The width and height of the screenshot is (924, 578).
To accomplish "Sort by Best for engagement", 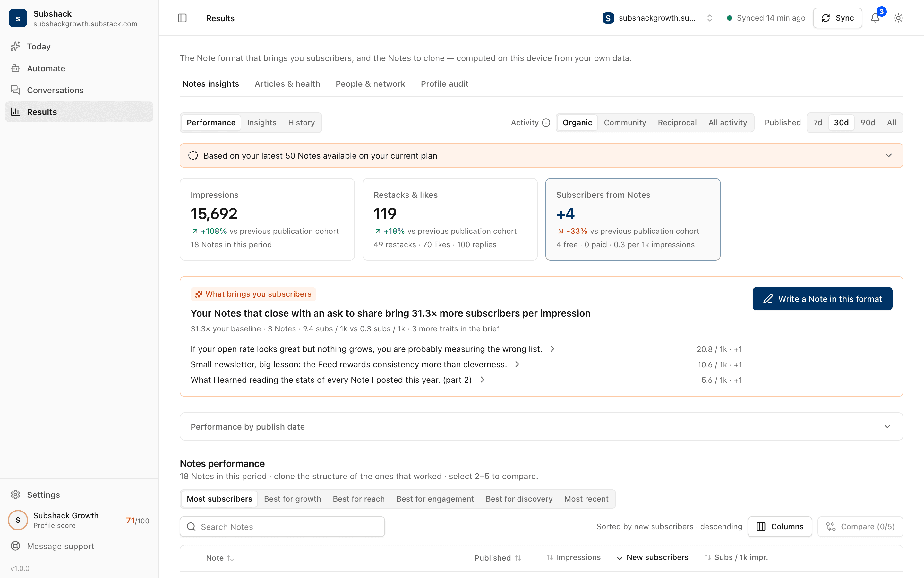I will tap(435, 499).
